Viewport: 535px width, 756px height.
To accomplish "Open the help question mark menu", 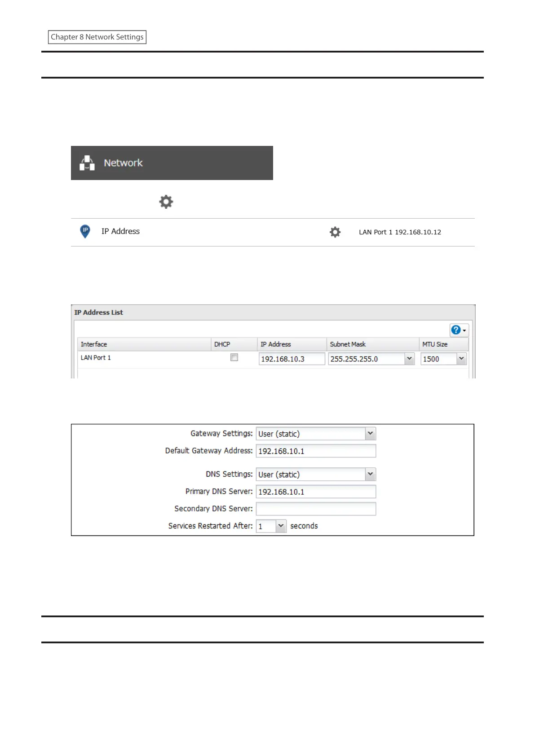I will 459,330.
